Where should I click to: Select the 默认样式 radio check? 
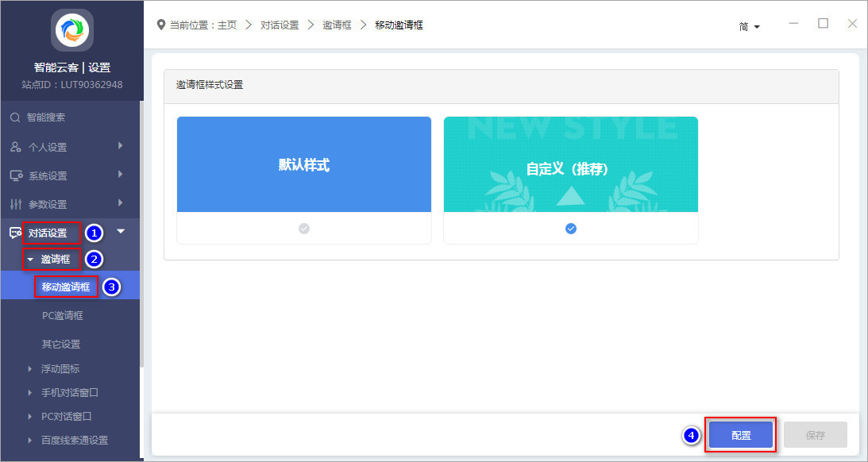click(304, 229)
